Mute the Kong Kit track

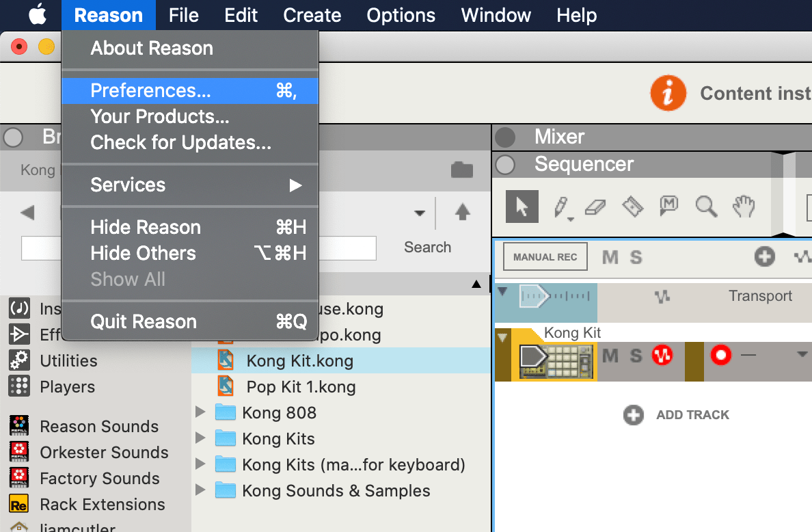[x=610, y=356]
